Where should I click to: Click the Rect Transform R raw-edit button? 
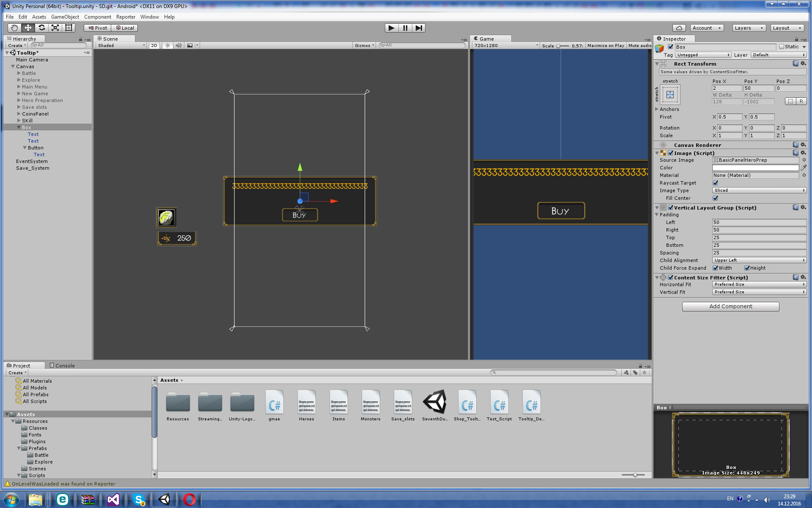801,101
